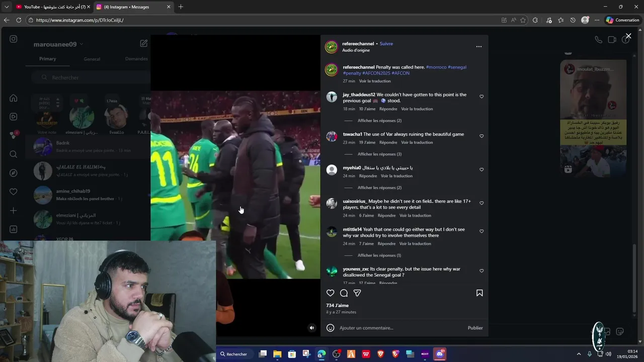Add page to favorites star icon
This screenshot has height=362, width=644.
point(523,20)
